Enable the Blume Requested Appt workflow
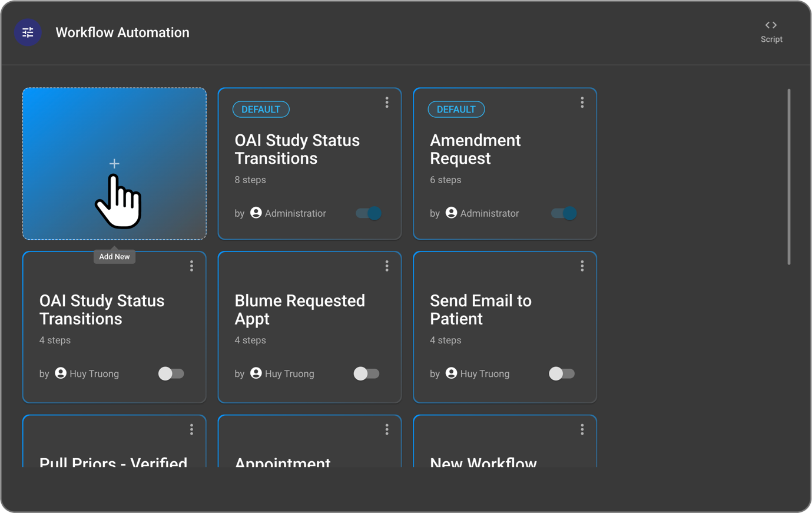The width and height of the screenshot is (812, 513). (x=366, y=373)
